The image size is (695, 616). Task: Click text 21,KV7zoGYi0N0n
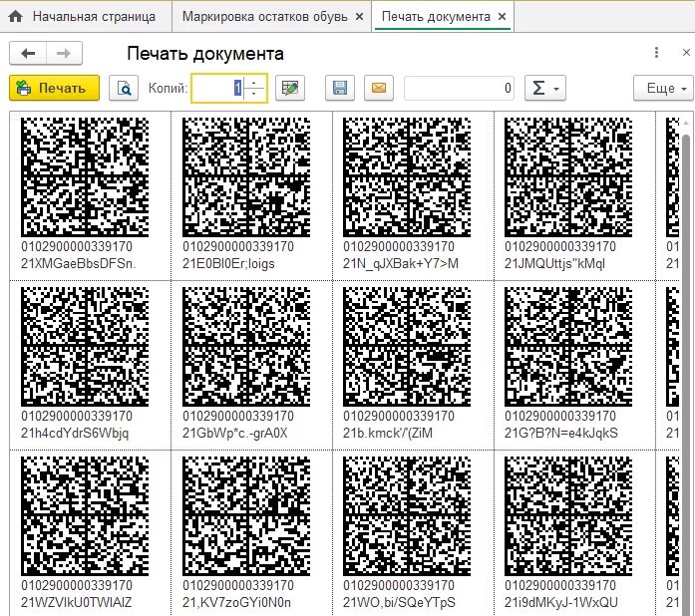(236, 602)
